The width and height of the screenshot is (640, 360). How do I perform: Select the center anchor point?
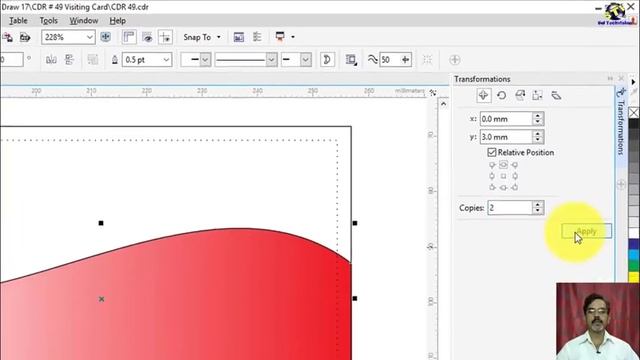(x=503, y=176)
